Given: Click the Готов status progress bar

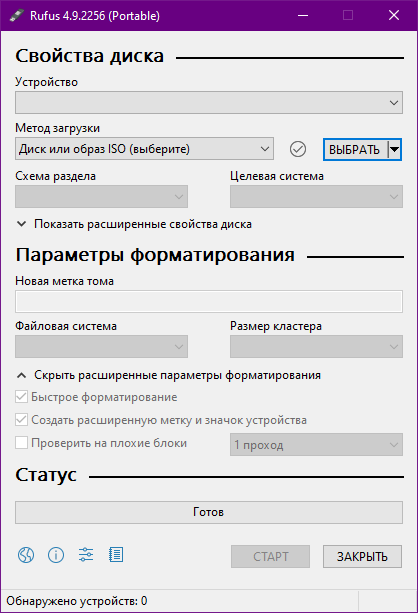Looking at the screenshot, I should pyautogui.click(x=209, y=513).
